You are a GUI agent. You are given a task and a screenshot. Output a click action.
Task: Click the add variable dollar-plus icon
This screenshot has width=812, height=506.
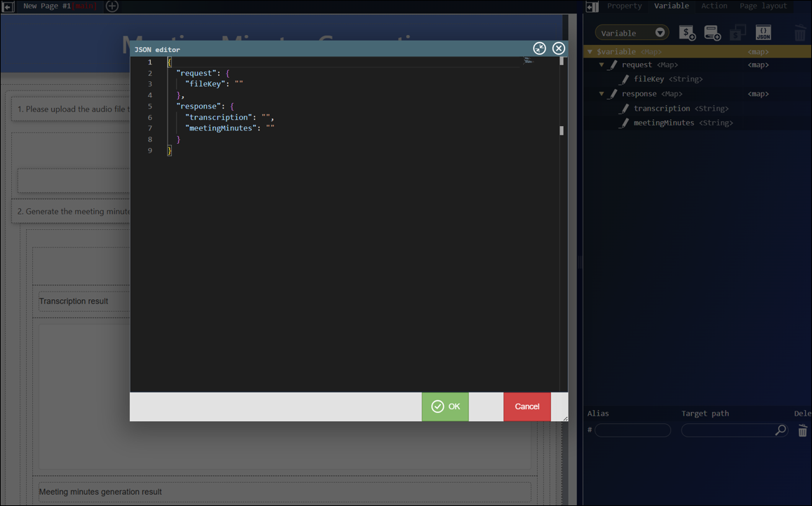point(687,33)
